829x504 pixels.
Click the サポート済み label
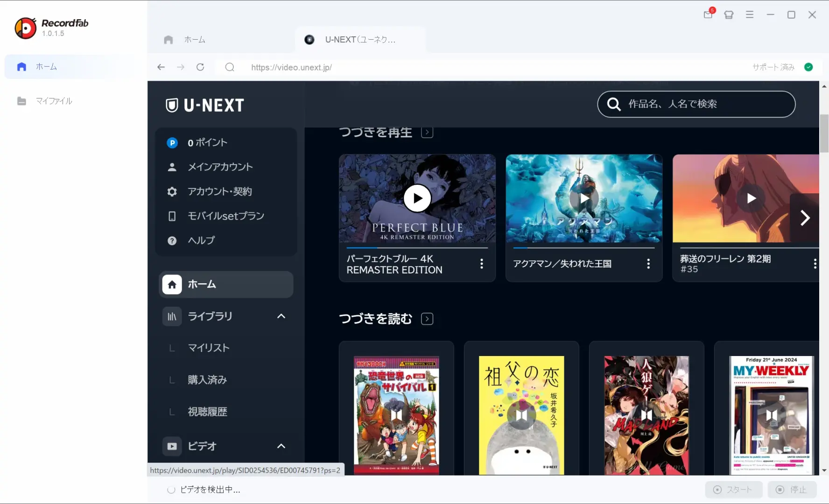coord(773,67)
